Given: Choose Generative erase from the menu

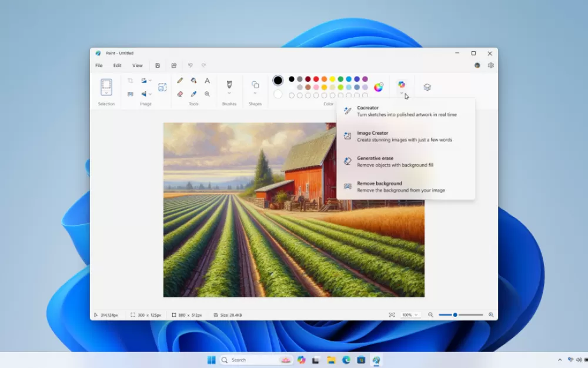Looking at the screenshot, I should [406, 161].
